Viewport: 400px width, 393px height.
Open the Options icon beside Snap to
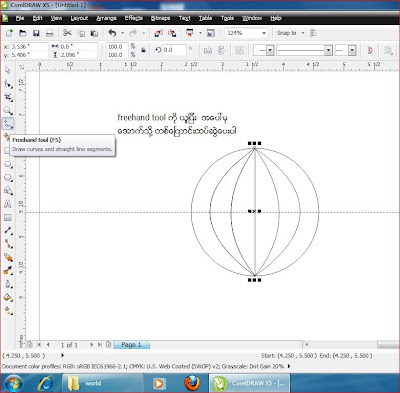click(313, 33)
